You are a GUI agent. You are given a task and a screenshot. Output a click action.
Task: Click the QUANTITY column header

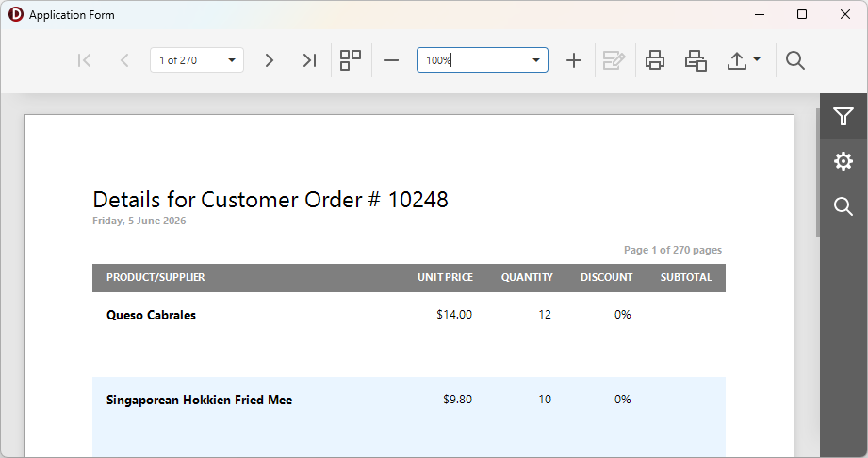click(x=527, y=277)
